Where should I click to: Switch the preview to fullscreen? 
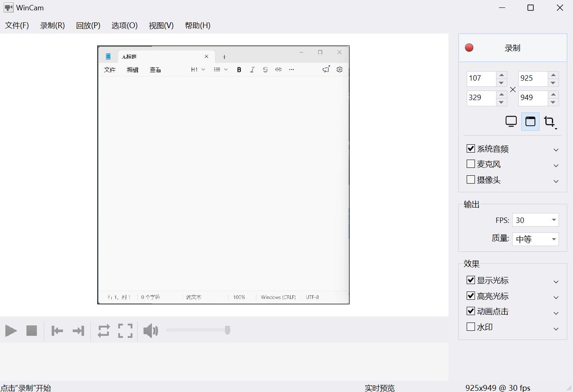(x=125, y=331)
